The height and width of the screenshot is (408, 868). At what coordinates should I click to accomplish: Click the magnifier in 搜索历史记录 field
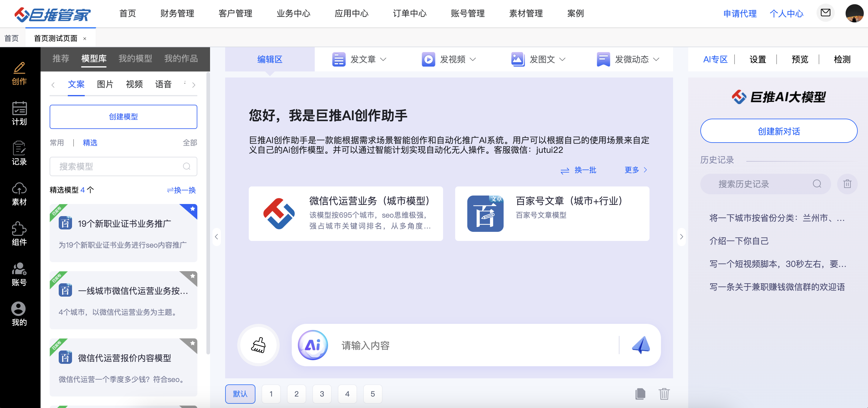pos(817,184)
